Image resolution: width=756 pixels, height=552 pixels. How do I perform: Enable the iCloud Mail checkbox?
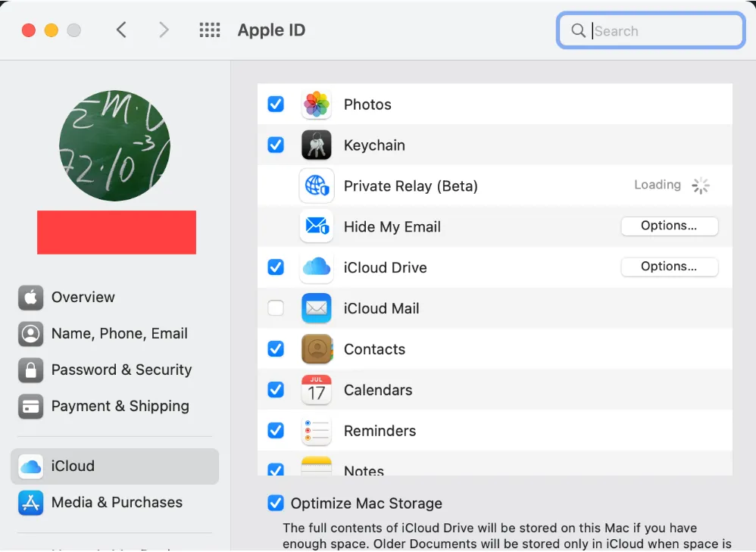click(276, 307)
